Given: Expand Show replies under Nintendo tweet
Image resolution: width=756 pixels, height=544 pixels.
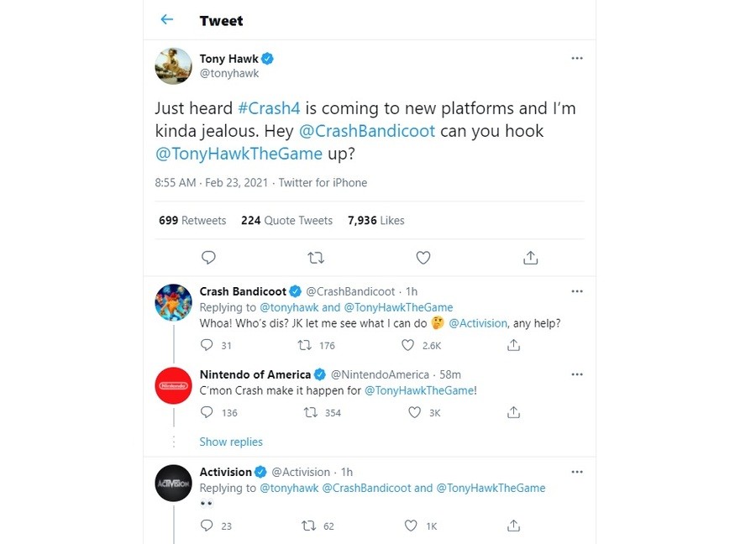Looking at the screenshot, I should point(231,442).
